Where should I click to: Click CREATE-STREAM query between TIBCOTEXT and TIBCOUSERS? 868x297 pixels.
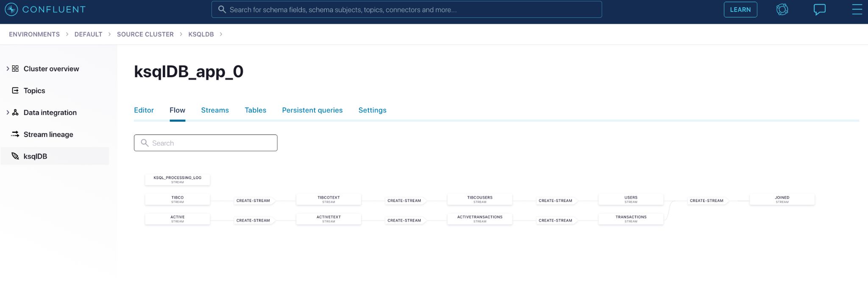click(406, 201)
